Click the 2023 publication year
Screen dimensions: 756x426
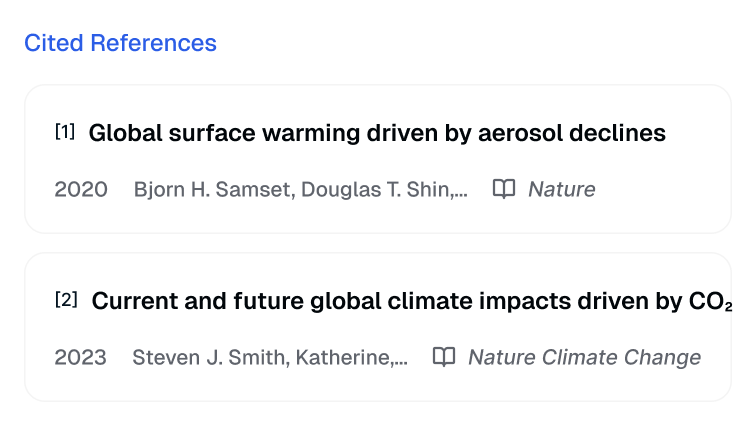(81, 357)
